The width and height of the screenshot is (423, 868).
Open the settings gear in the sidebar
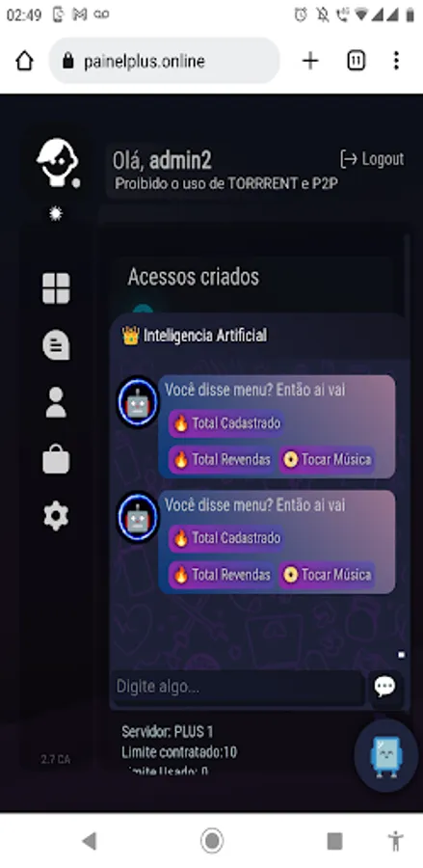56,516
